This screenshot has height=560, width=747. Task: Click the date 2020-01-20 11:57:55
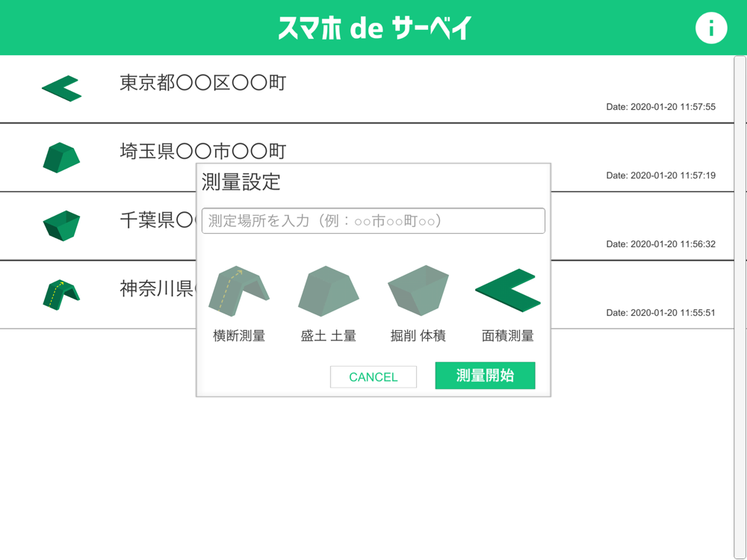[661, 107]
